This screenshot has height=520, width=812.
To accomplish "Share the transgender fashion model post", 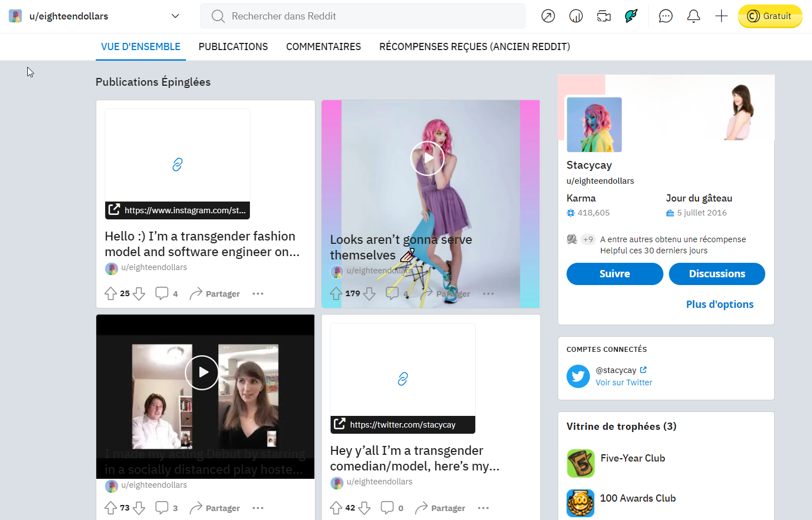I will (215, 293).
